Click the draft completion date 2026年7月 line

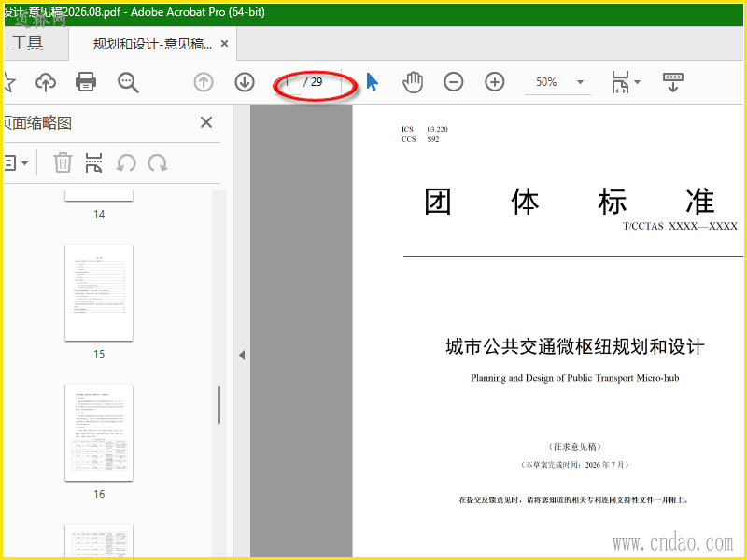575,465
